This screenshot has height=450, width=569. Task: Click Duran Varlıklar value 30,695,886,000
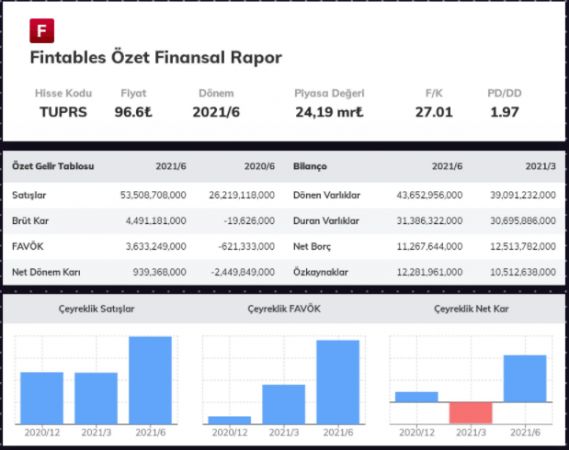pyautogui.click(x=523, y=221)
